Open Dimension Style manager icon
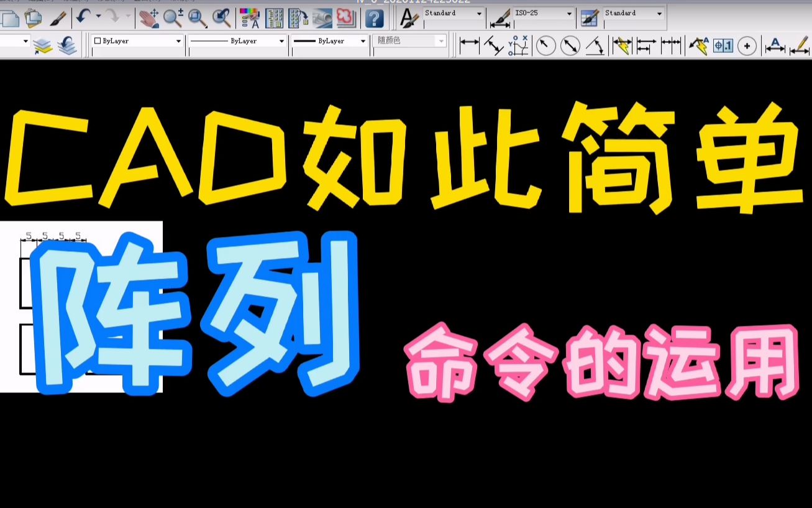The image size is (812, 508). 499,18
